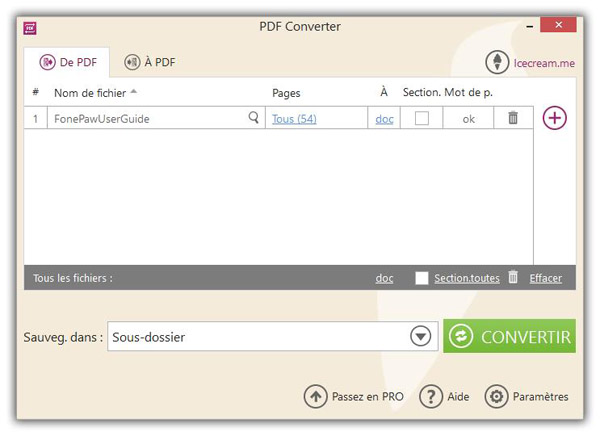Image resolution: width=600 pixels, height=436 pixels.
Task: Click the row number 1 cell
Action: [35, 119]
